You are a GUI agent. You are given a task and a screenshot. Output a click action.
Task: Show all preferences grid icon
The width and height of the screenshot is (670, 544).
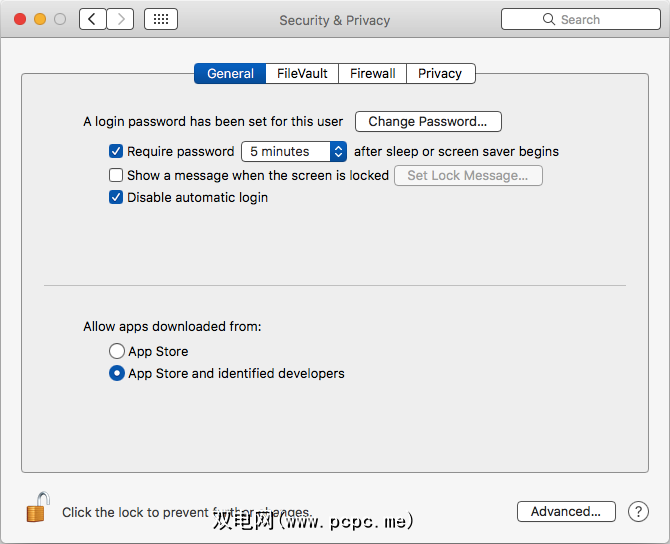(x=161, y=19)
